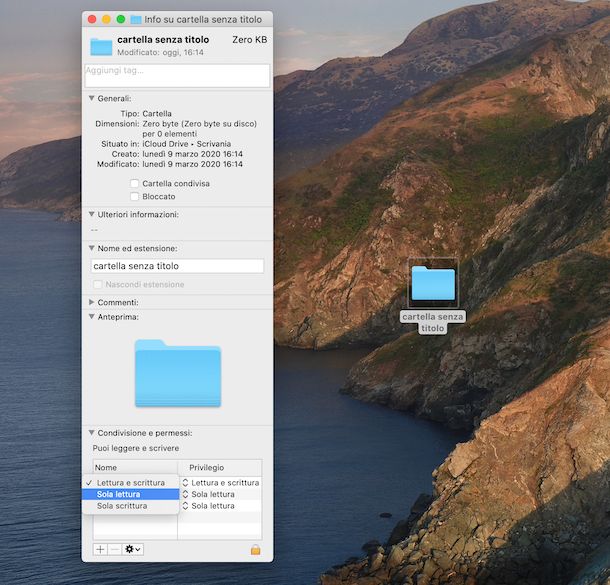Choose Lettura e scrittura in the popup menu
Image resolution: width=610 pixels, height=585 pixels.
(131, 483)
